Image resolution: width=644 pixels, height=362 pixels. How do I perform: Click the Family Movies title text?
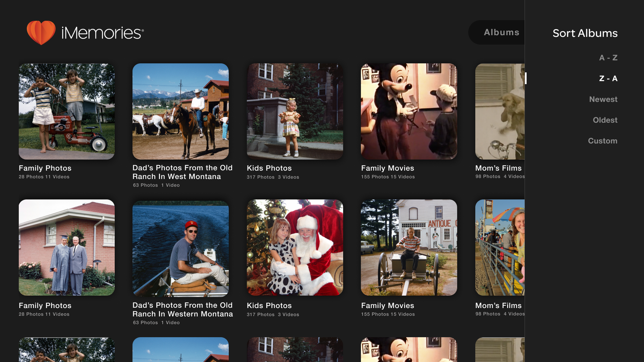[x=387, y=168]
